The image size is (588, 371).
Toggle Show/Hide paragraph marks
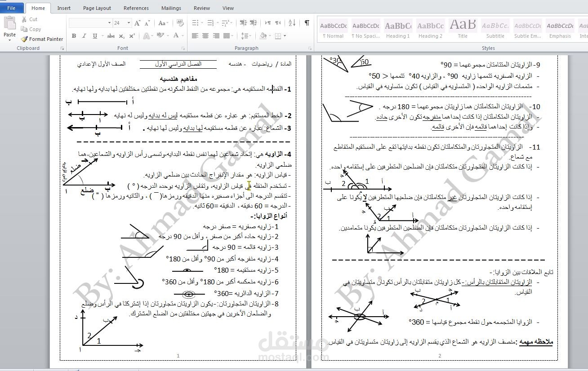point(307,22)
